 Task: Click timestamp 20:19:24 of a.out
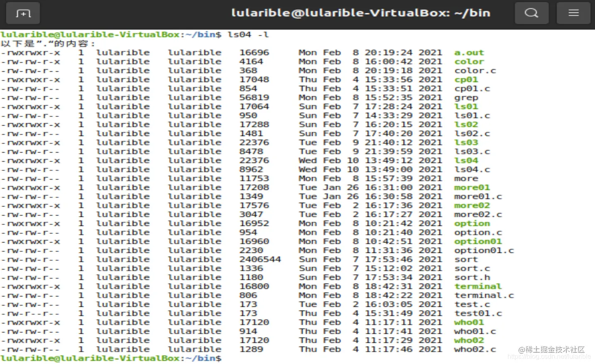(388, 53)
